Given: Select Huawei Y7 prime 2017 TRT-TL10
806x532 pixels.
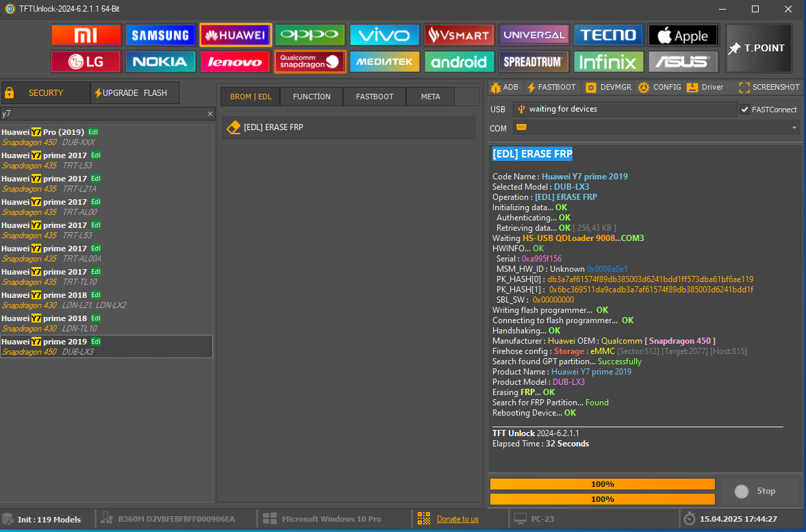Looking at the screenshot, I should [106, 277].
